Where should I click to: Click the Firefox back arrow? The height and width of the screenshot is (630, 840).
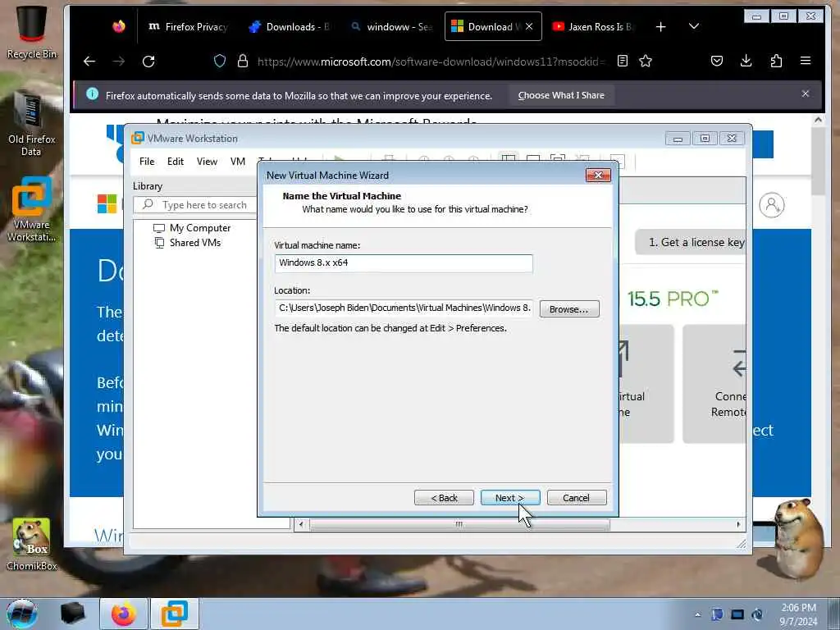point(89,61)
